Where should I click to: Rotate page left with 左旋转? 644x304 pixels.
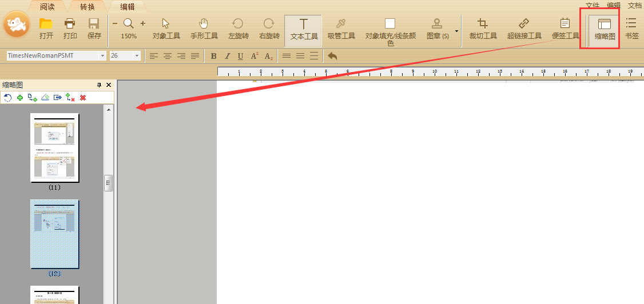[x=238, y=29]
